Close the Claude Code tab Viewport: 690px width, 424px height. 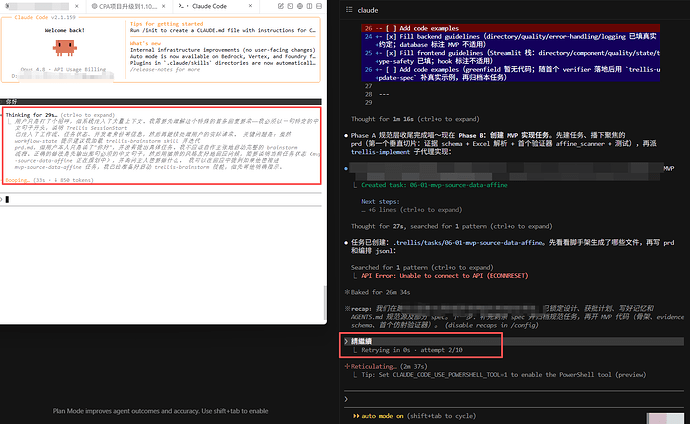(x=250, y=6)
